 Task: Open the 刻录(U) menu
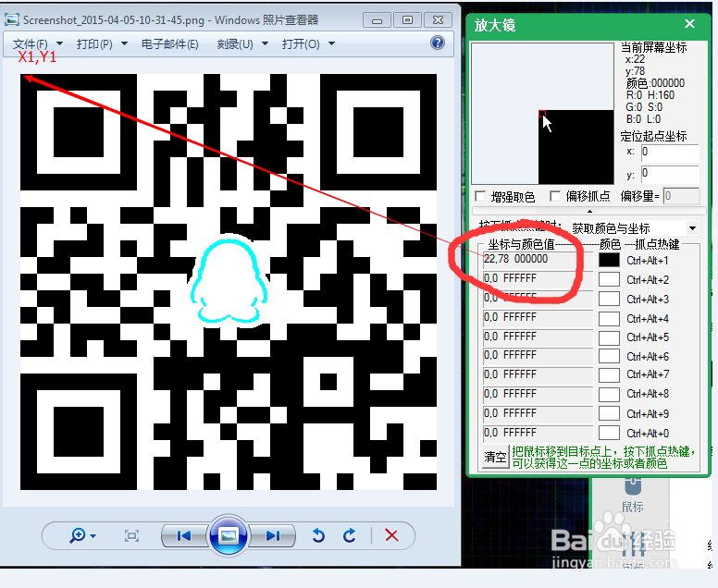[242, 44]
